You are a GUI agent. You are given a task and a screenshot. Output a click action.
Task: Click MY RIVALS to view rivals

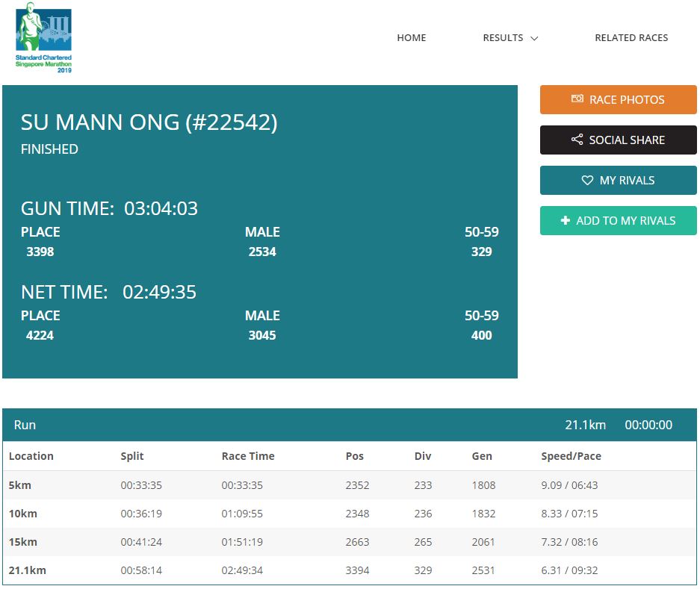[618, 180]
